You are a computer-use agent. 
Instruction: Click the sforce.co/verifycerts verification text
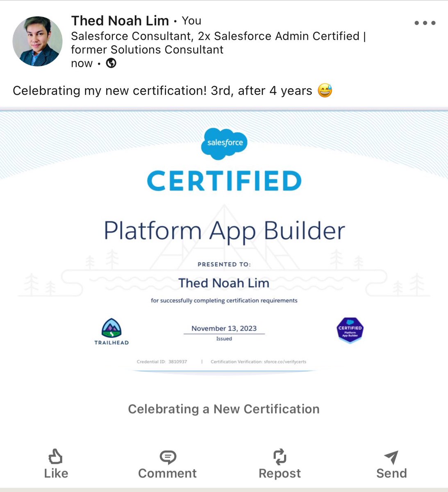259,362
